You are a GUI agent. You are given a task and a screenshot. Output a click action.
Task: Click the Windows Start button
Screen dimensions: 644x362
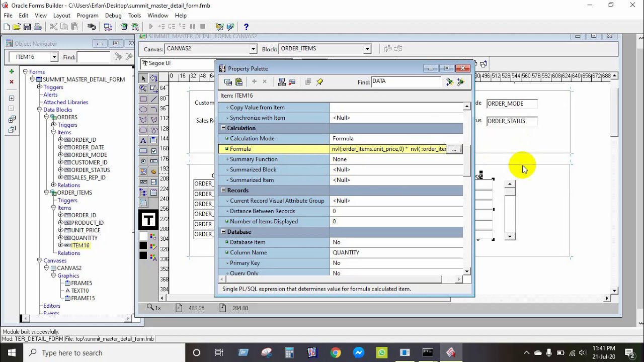pyautogui.click(x=12, y=353)
